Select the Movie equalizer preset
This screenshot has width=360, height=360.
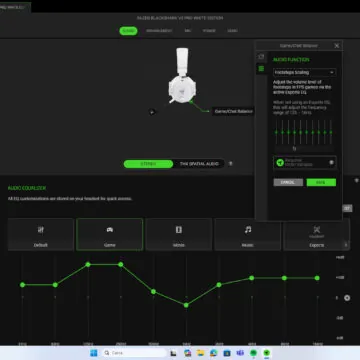[x=179, y=234]
